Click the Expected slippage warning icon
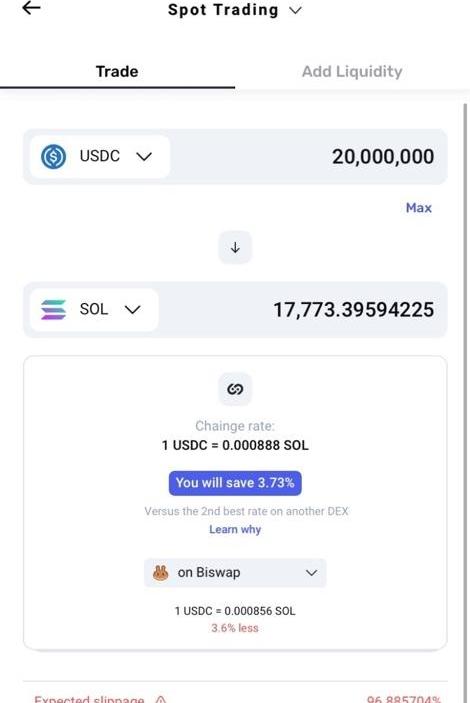The width and height of the screenshot is (470, 703). pyautogui.click(x=161, y=699)
